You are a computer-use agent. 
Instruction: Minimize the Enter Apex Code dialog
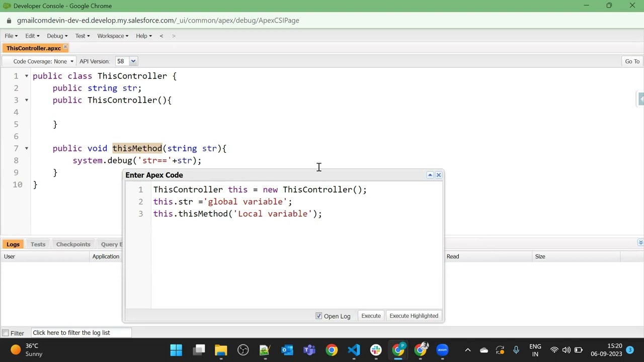click(x=430, y=175)
